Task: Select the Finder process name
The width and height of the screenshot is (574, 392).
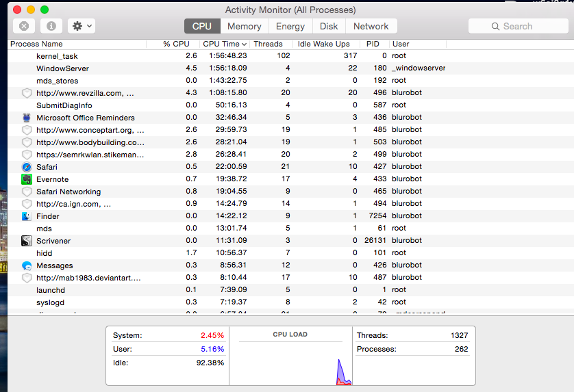Action: (47, 216)
